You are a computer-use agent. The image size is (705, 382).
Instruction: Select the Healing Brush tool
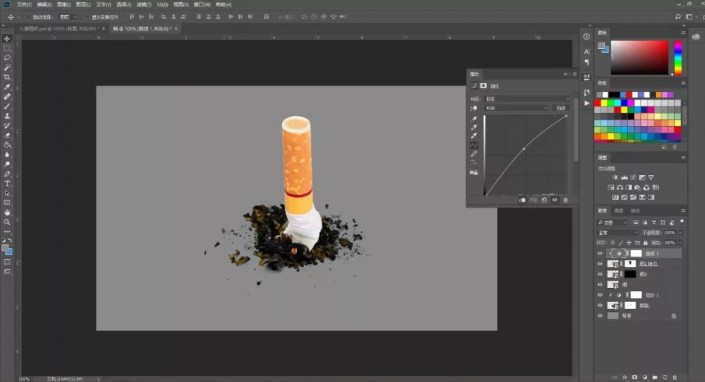(x=7, y=97)
